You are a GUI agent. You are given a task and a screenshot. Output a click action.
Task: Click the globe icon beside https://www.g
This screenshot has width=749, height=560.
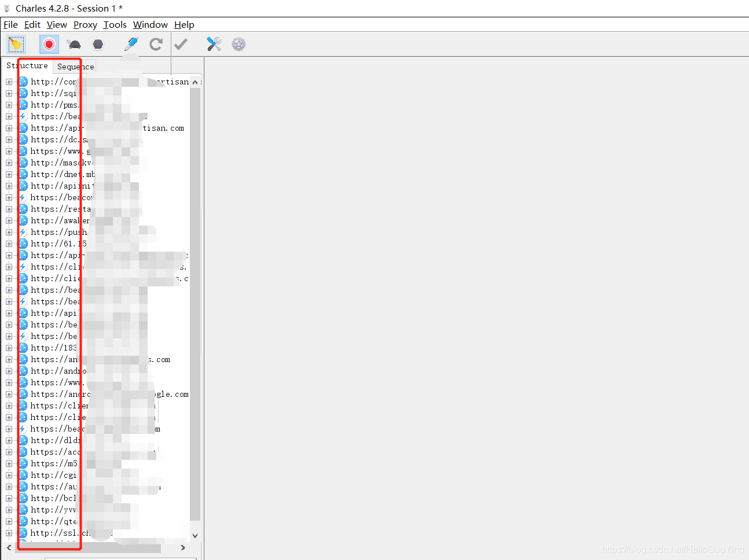(23, 151)
